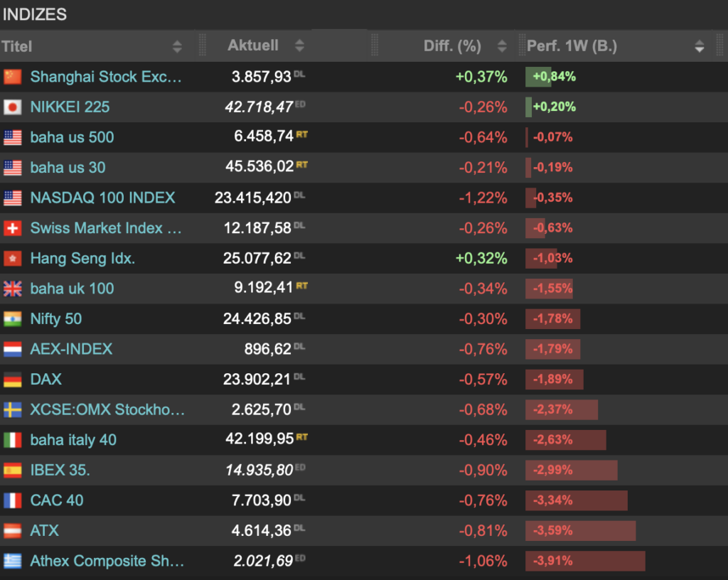Image resolution: width=728 pixels, height=580 pixels.
Task: Grab column resize handle before Perf. 1W
Action: [521, 45]
